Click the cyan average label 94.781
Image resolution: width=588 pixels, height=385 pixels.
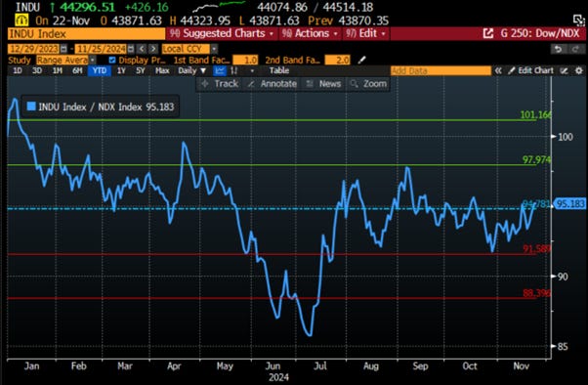tap(536, 204)
